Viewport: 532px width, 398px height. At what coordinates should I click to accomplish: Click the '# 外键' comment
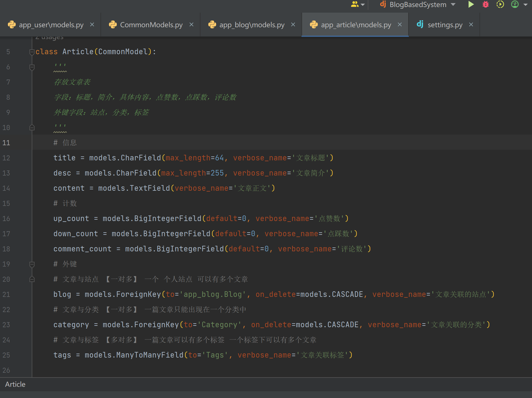pyautogui.click(x=65, y=264)
